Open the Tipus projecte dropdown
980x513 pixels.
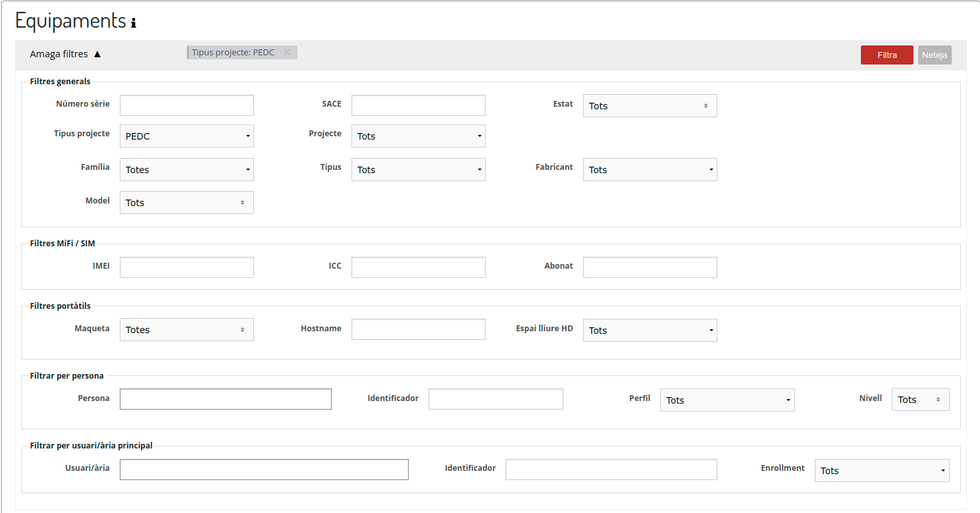[x=187, y=136]
